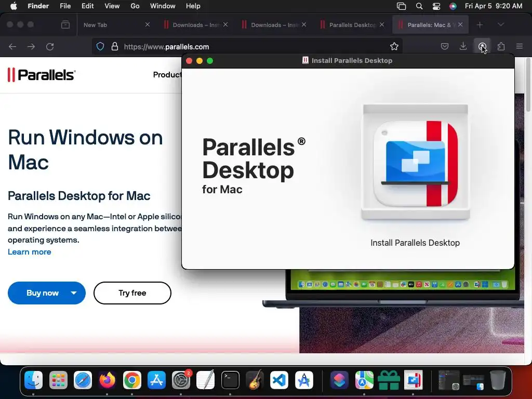Open Control Center in the menu bar
This screenshot has height=399, width=532.
[x=436, y=6]
